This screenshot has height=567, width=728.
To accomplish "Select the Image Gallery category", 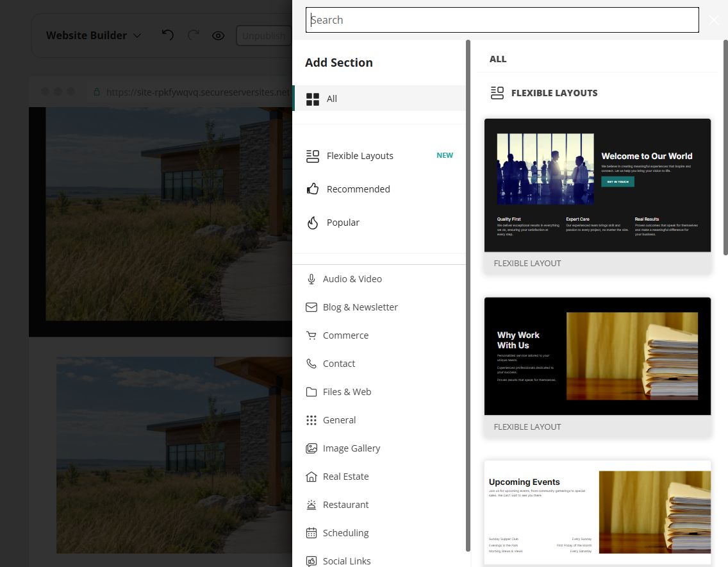I will [379, 448].
